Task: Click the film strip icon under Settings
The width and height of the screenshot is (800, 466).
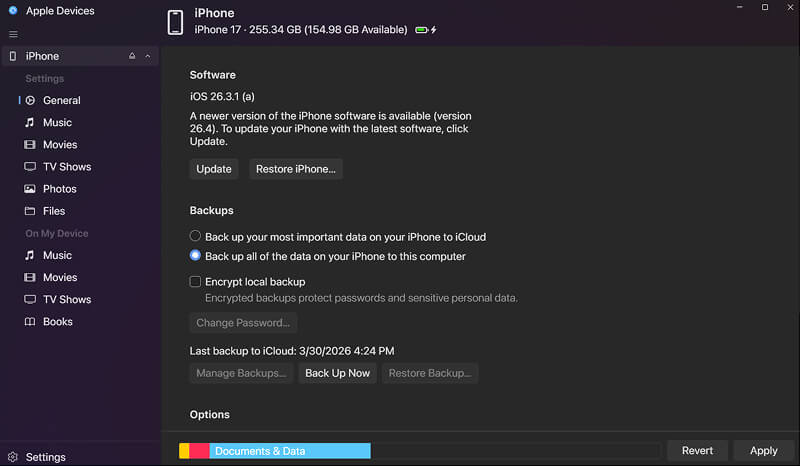Action: (x=30, y=144)
